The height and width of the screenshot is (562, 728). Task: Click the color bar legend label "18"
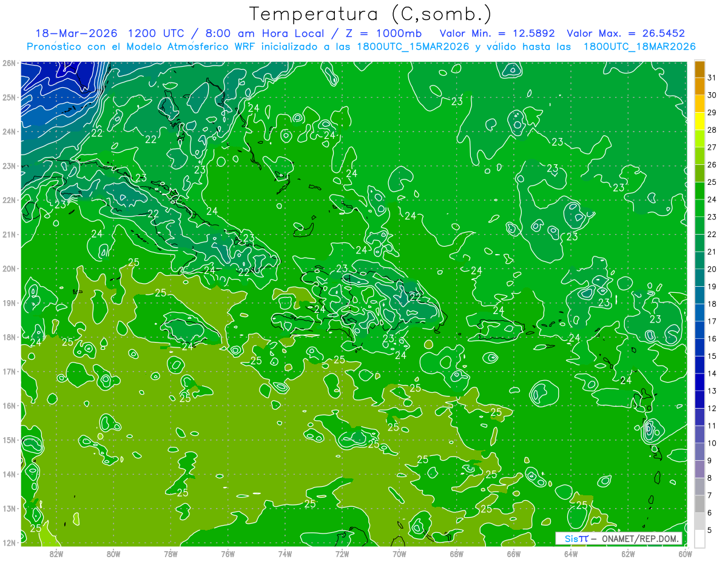coord(712,304)
